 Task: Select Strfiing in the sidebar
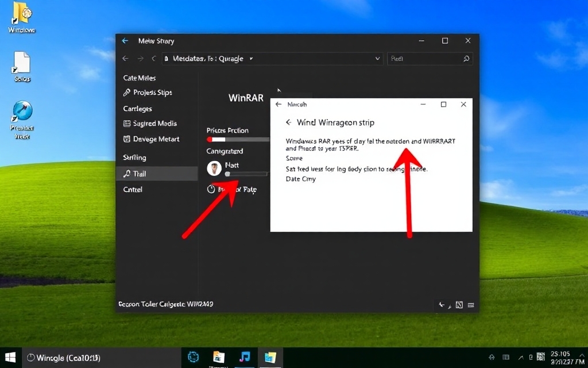[134, 158]
